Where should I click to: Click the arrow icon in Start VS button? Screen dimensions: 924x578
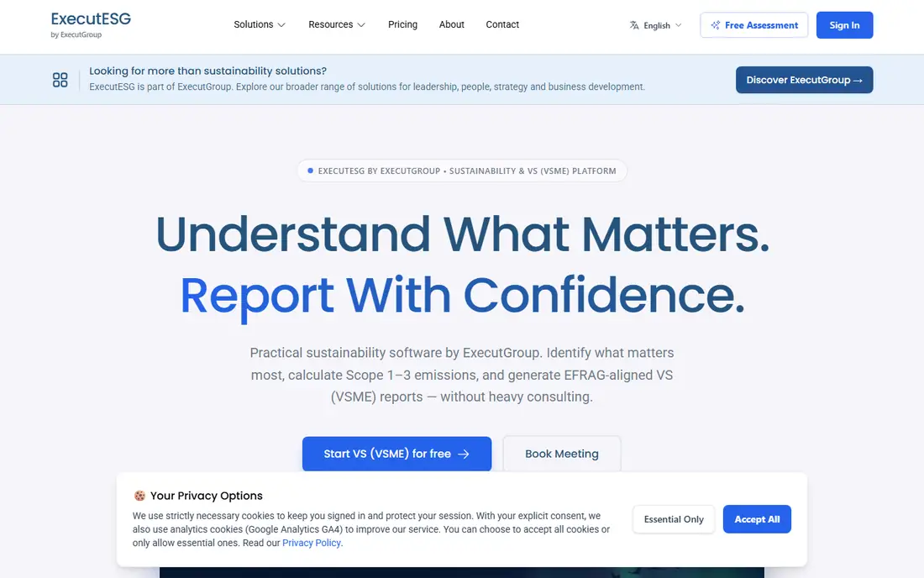(464, 454)
